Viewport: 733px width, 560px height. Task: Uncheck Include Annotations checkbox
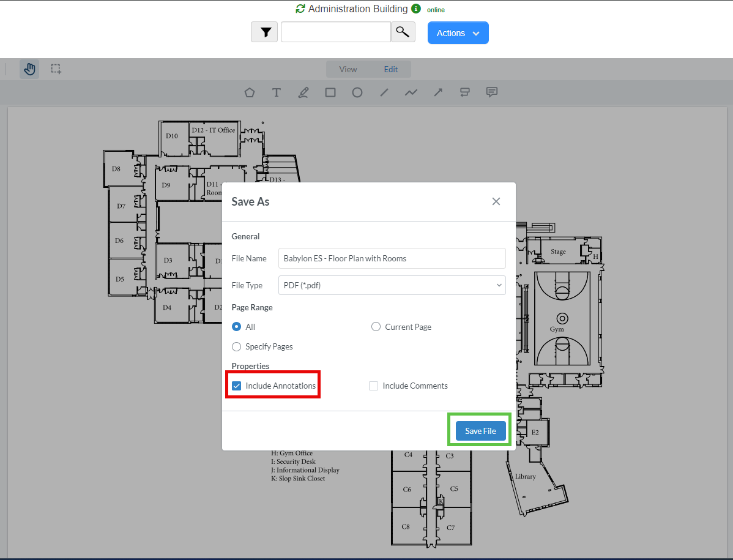(237, 386)
